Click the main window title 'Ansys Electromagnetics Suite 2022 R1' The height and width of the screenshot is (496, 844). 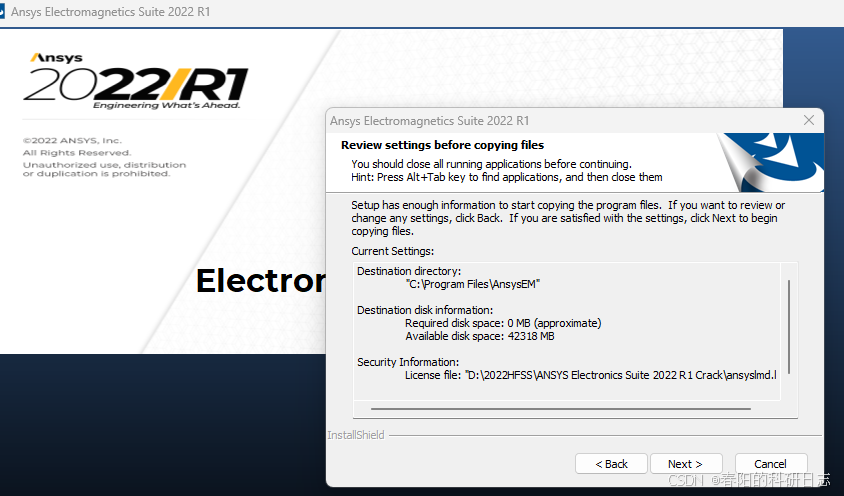(110, 12)
